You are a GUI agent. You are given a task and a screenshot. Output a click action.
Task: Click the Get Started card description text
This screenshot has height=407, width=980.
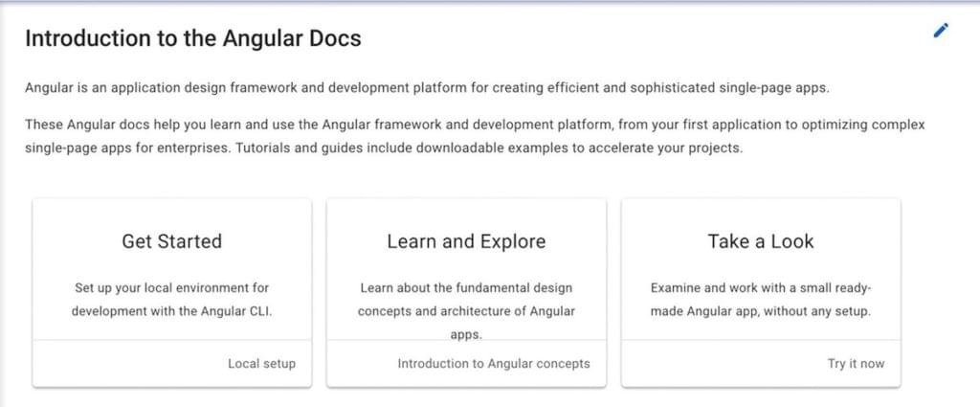click(x=172, y=300)
